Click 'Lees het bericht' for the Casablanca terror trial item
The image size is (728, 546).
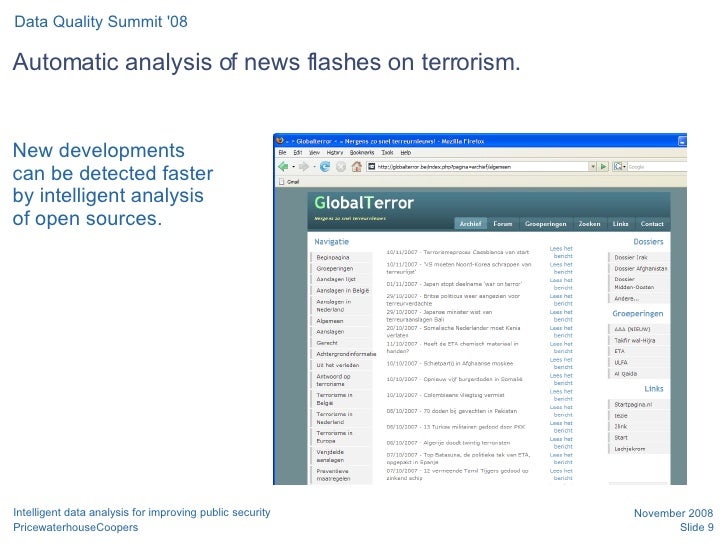pos(561,252)
